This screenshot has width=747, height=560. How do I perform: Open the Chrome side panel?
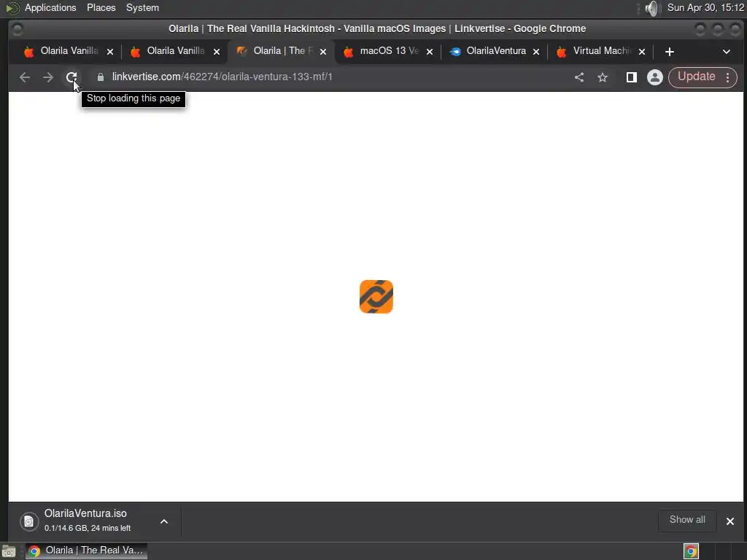pyautogui.click(x=631, y=77)
